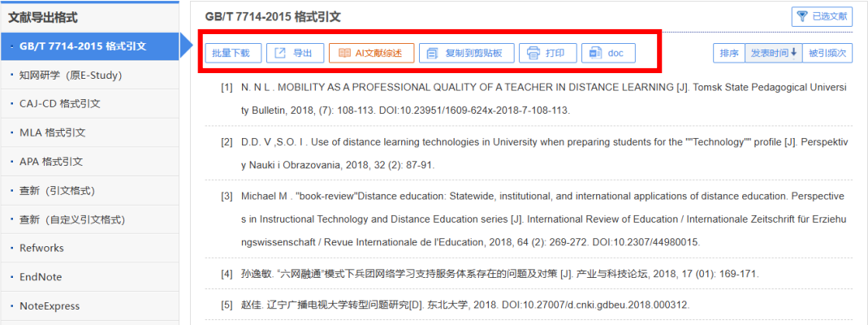Select 知网研学 (原E-Study) export format
This screenshot has height=325, width=868.
coord(70,76)
